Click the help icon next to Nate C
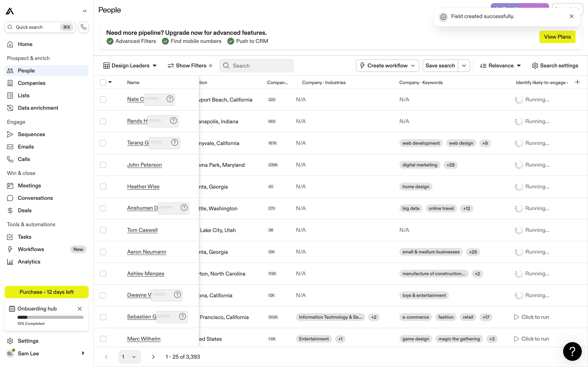 point(170,99)
